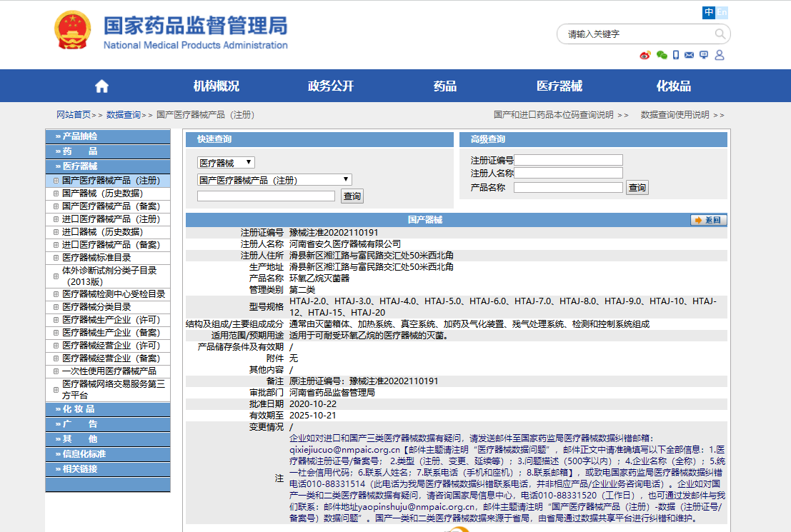Select 体外诊断试剂分类子目录(2013版) in sidebar
This screenshot has width=791, height=532.
(109, 276)
